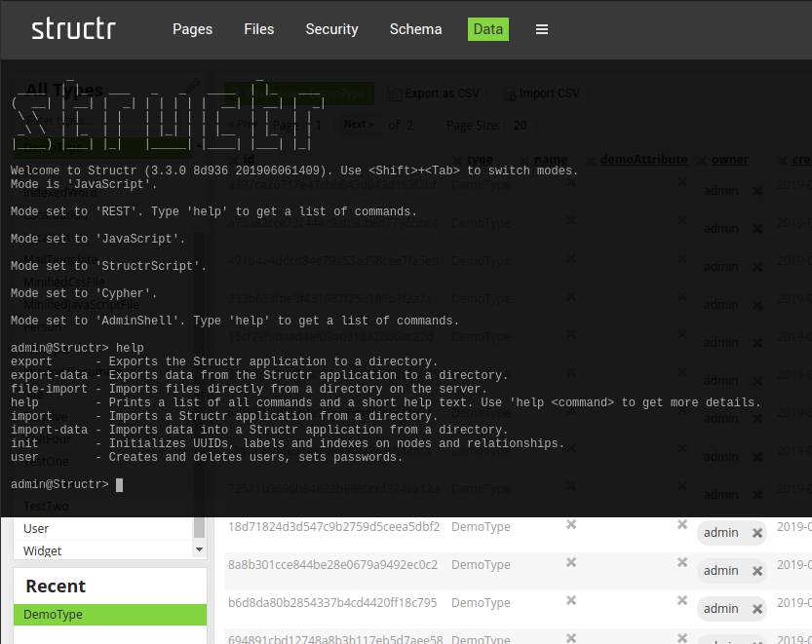
Task: Select id 694891cbd12748a8b3b117eb5d7aee58
Action: point(335,639)
